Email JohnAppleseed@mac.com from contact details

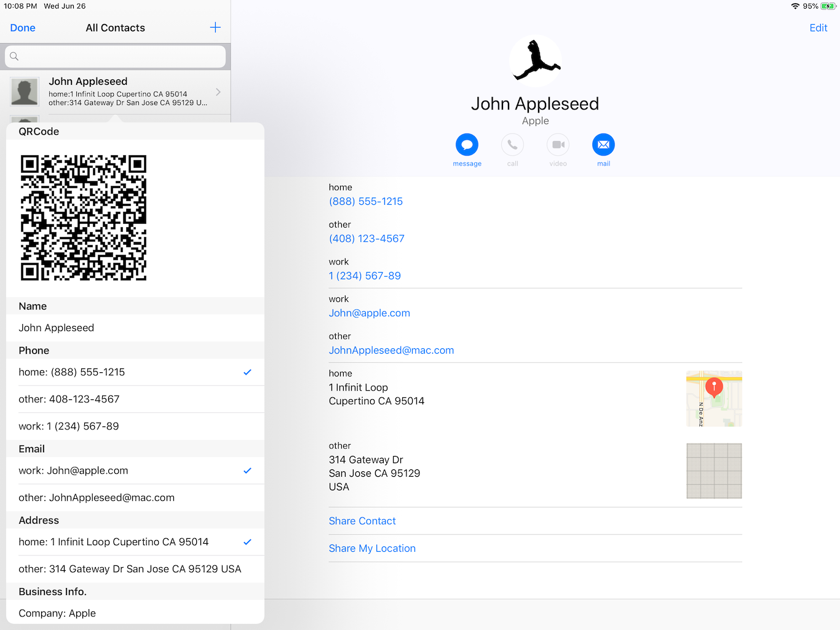[392, 350]
